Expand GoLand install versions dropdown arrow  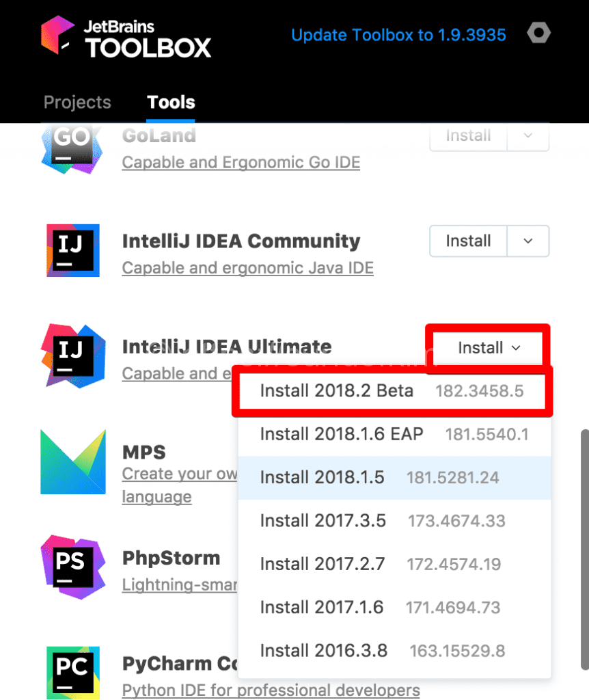point(528,136)
